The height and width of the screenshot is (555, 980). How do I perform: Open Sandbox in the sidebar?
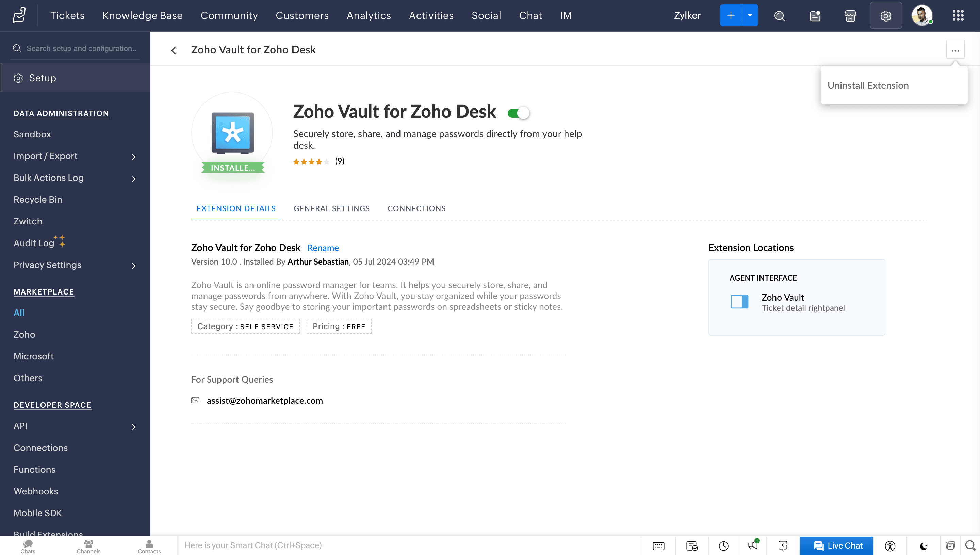coord(32,134)
